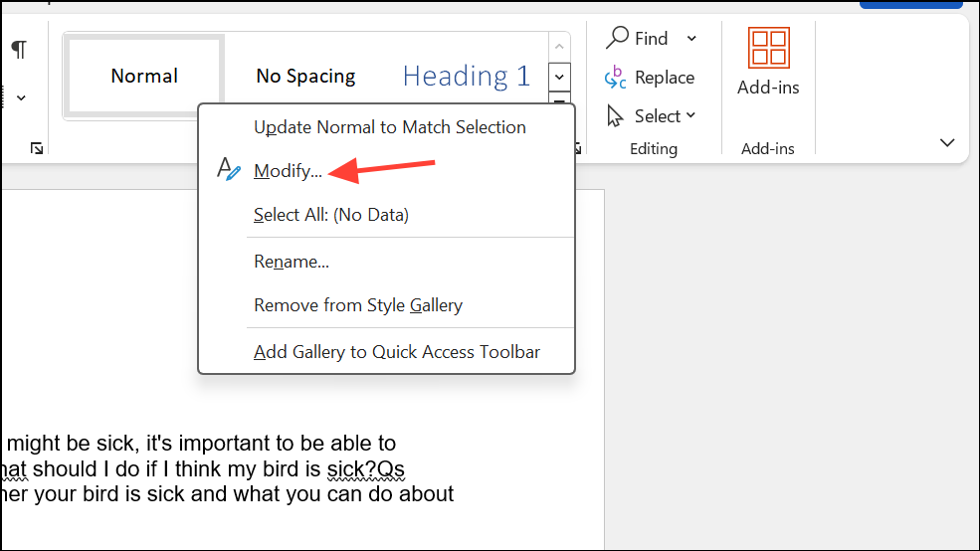Click the Modify style pen icon
Viewport: 980px width, 551px height.
click(x=229, y=169)
